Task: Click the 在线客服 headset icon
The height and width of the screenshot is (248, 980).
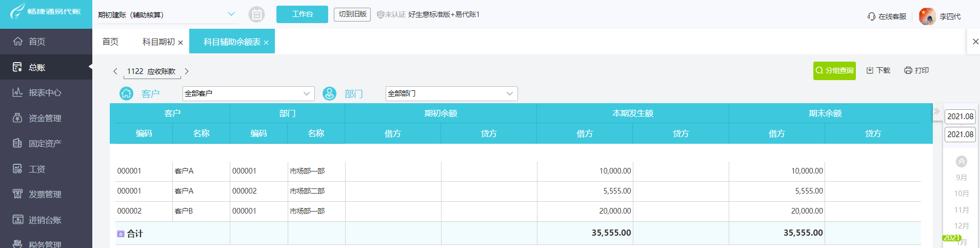Action: 871,16
